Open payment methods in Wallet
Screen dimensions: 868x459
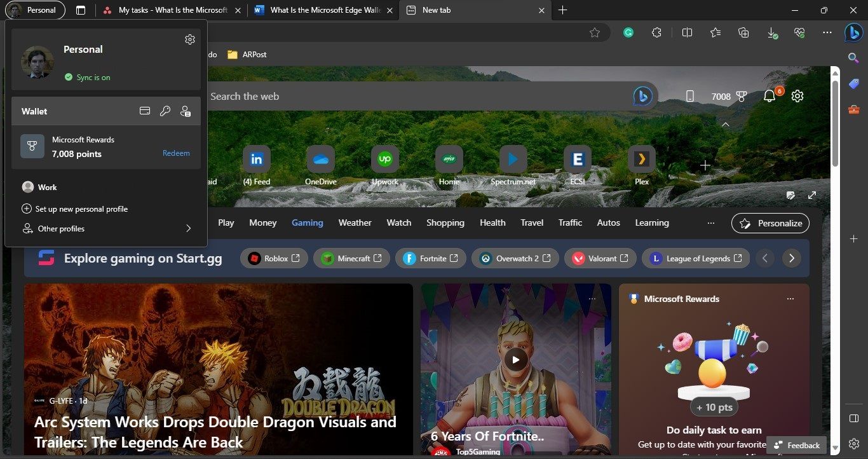(x=145, y=111)
